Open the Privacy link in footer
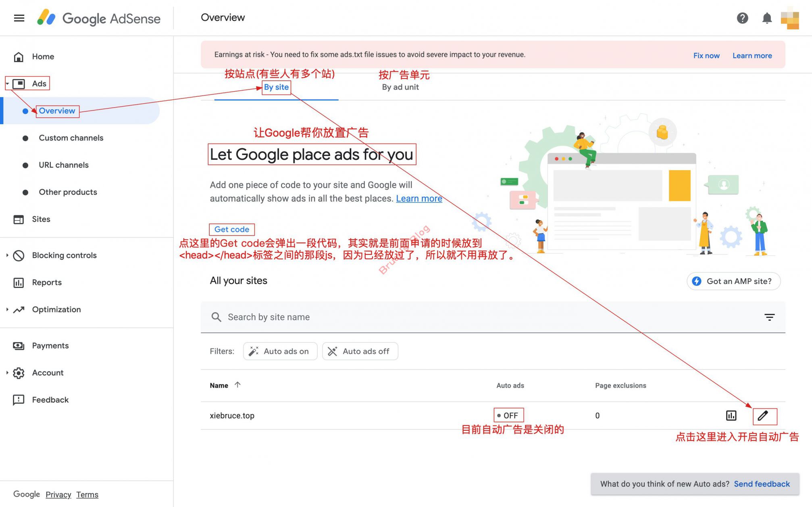The width and height of the screenshot is (812, 507). pyautogui.click(x=58, y=494)
